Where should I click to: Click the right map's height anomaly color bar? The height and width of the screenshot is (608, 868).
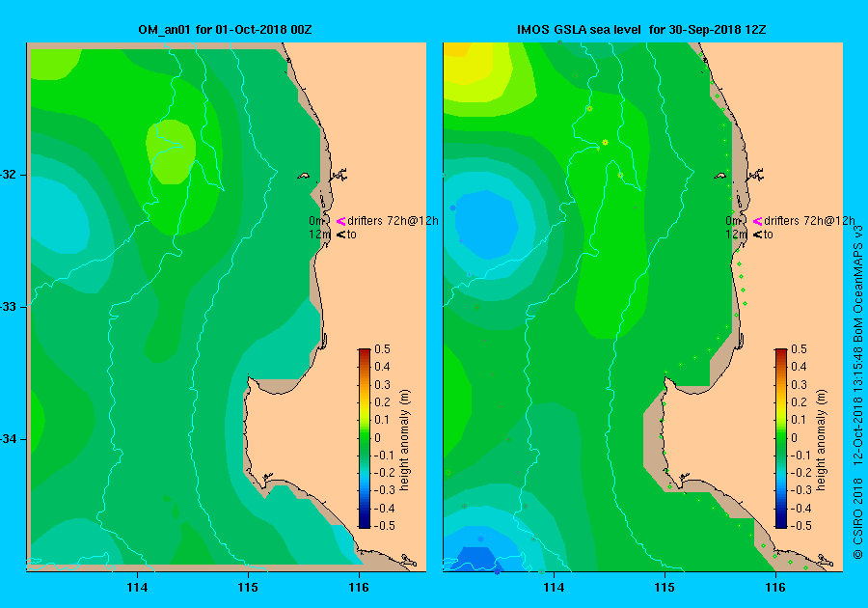(780, 438)
